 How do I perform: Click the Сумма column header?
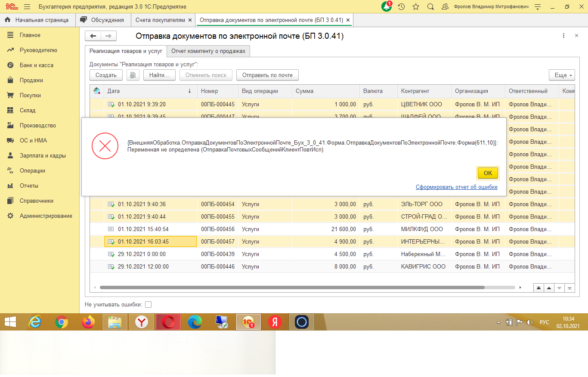(x=325, y=91)
